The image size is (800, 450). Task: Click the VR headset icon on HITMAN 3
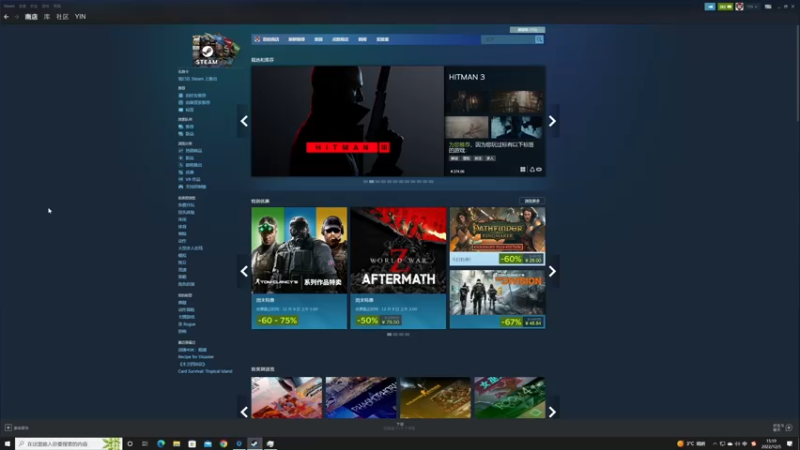(x=539, y=169)
